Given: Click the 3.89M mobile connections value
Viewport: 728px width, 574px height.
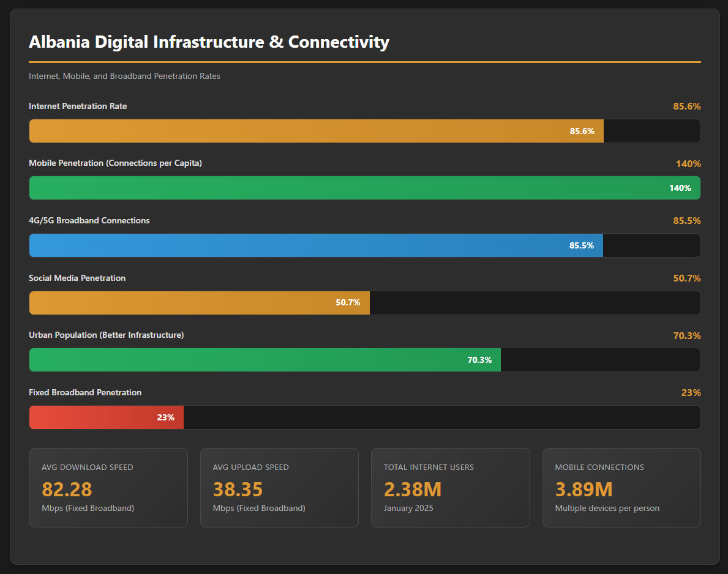Looking at the screenshot, I should coord(584,490).
